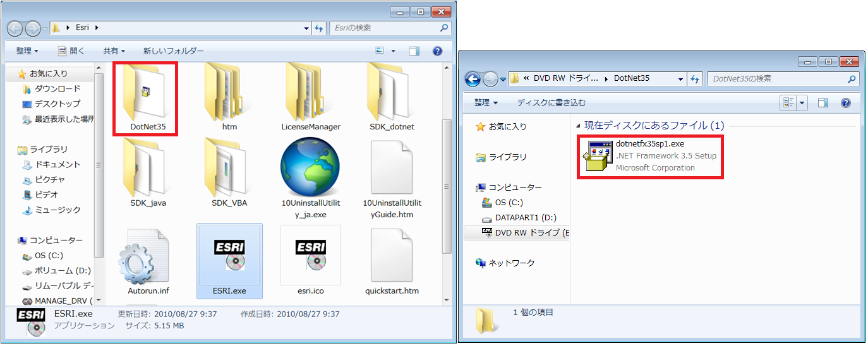868x346 pixels.
Task: Click 開く button in Esri toolbar
Action: pos(72,51)
